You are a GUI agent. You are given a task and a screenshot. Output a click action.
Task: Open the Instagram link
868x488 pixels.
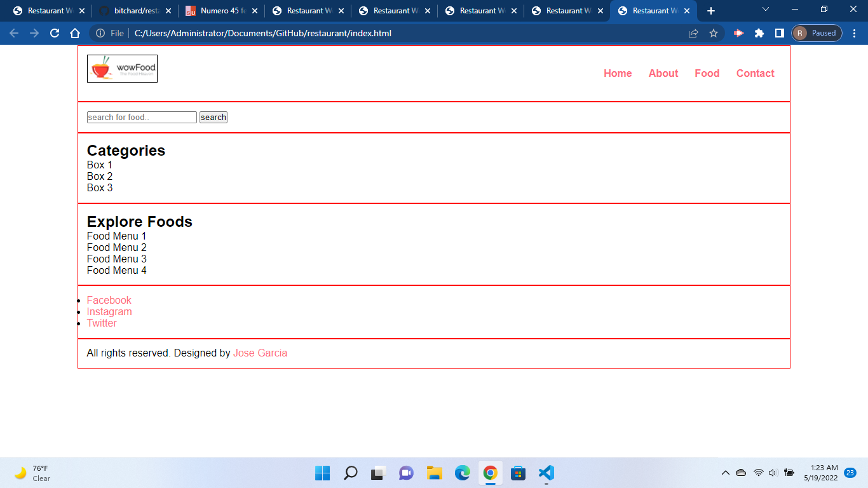[109, 311]
